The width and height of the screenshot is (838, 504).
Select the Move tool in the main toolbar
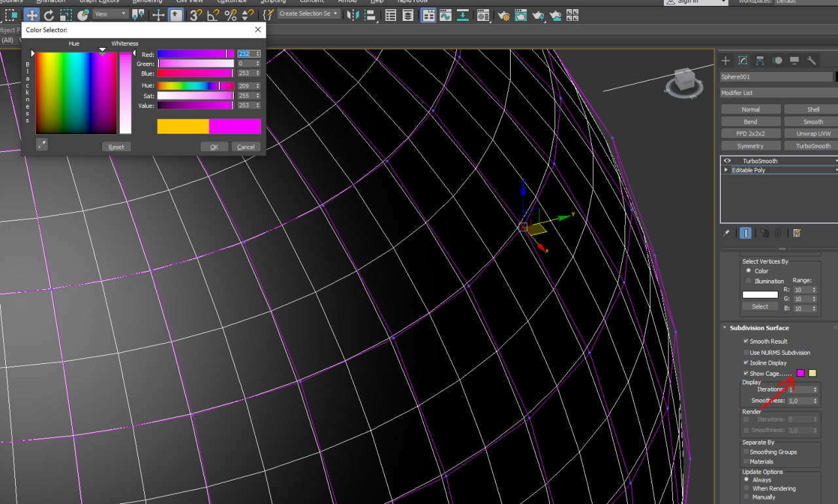(x=31, y=14)
